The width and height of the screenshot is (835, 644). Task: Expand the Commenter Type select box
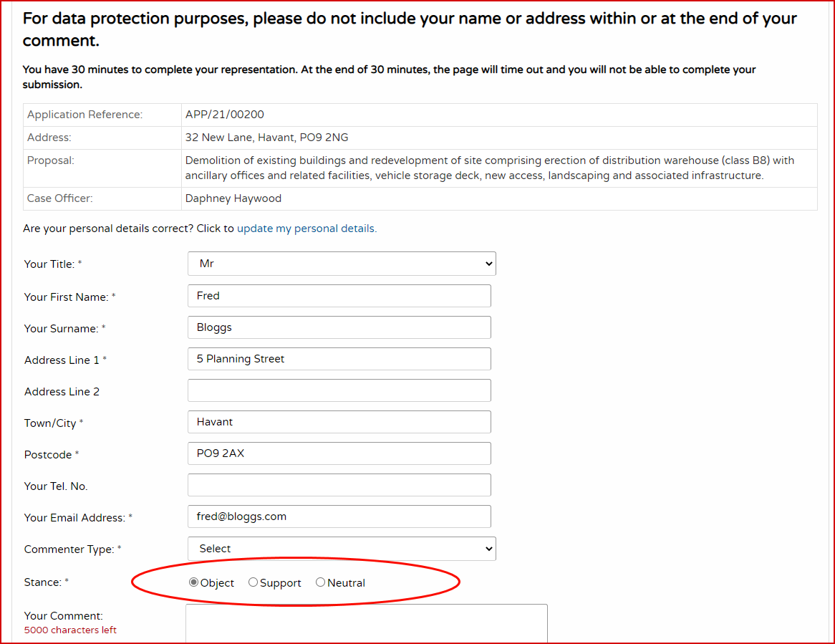(342, 549)
